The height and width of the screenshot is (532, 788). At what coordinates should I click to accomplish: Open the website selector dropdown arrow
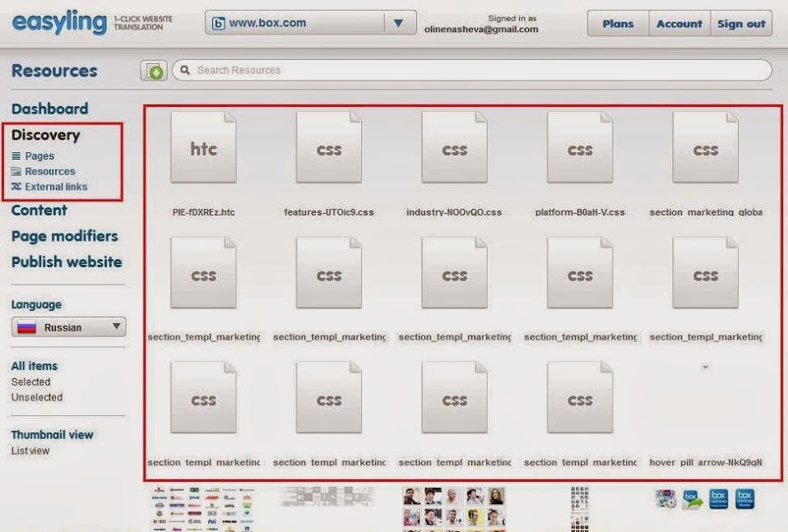398,23
